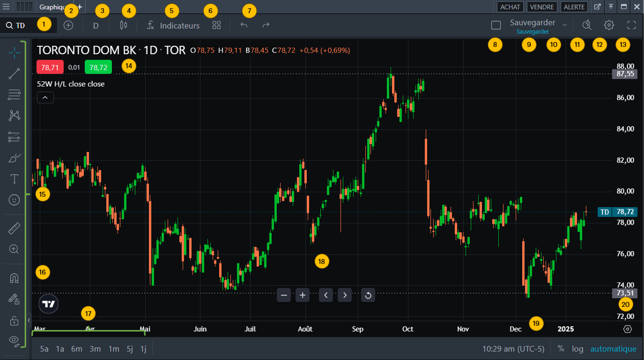
Task: Open the D interval dropdown
Action: click(x=96, y=26)
